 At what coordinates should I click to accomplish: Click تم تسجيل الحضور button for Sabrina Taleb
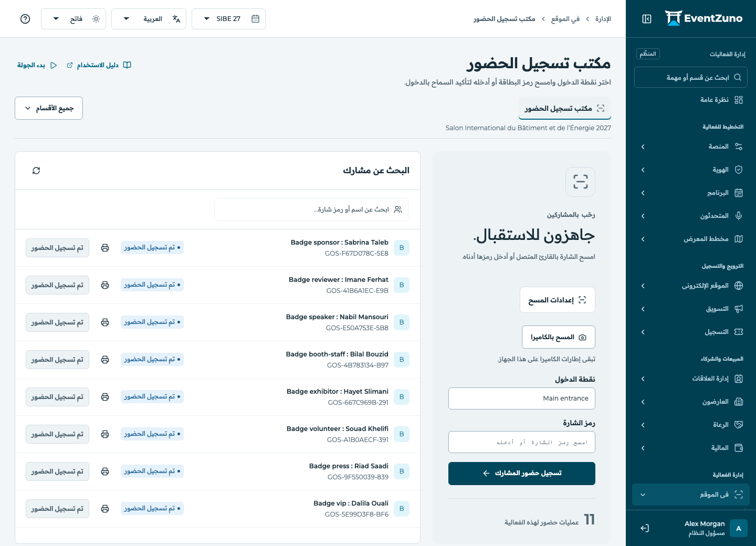(x=57, y=248)
